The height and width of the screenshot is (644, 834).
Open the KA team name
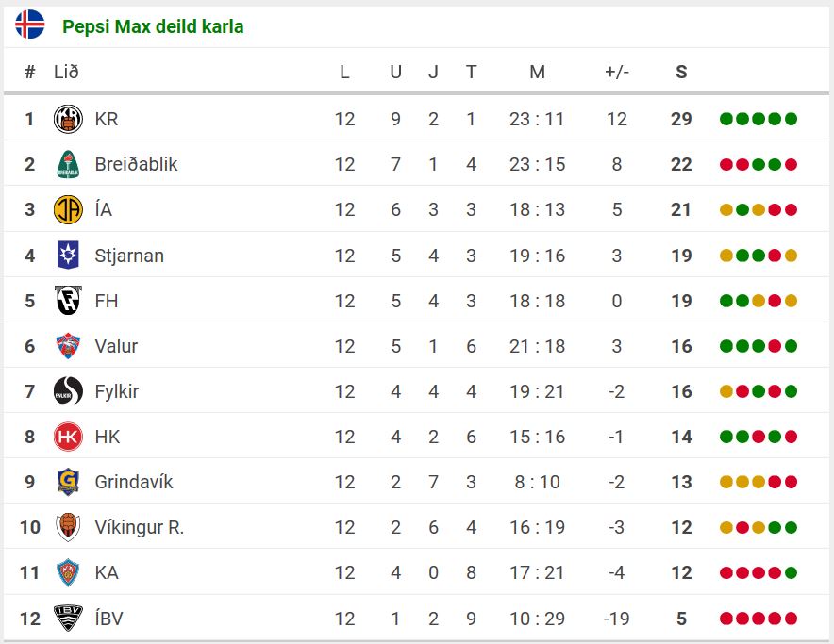click(107, 572)
